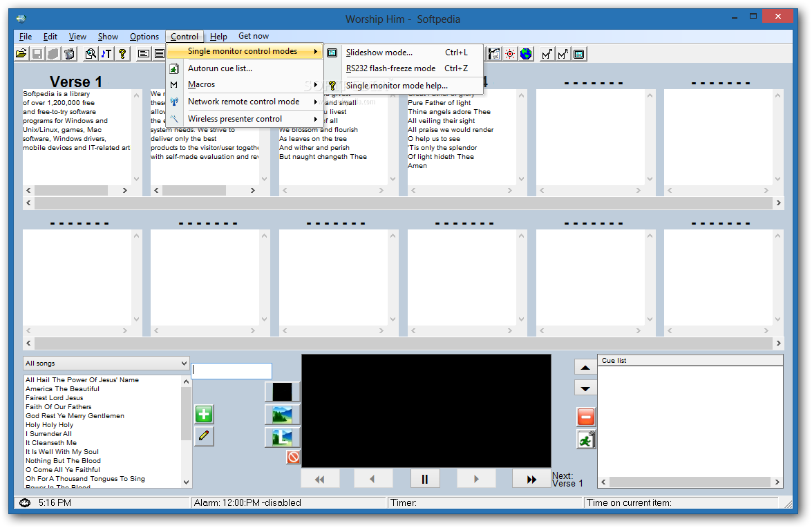
Task: Skip to first with double-left arrow button
Action: click(x=320, y=480)
